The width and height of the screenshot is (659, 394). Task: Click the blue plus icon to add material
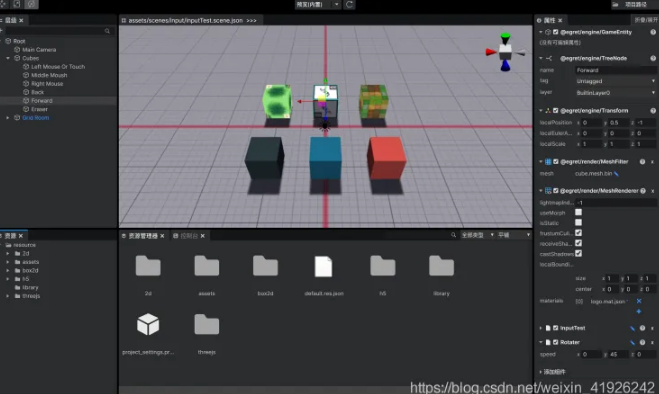point(639,311)
